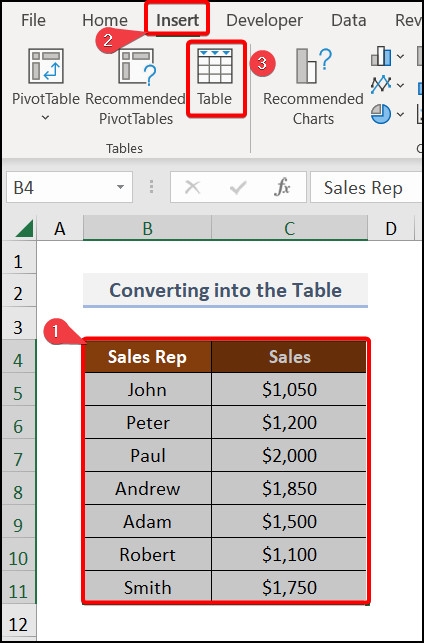Switch to the Insert tab

tap(178, 20)
